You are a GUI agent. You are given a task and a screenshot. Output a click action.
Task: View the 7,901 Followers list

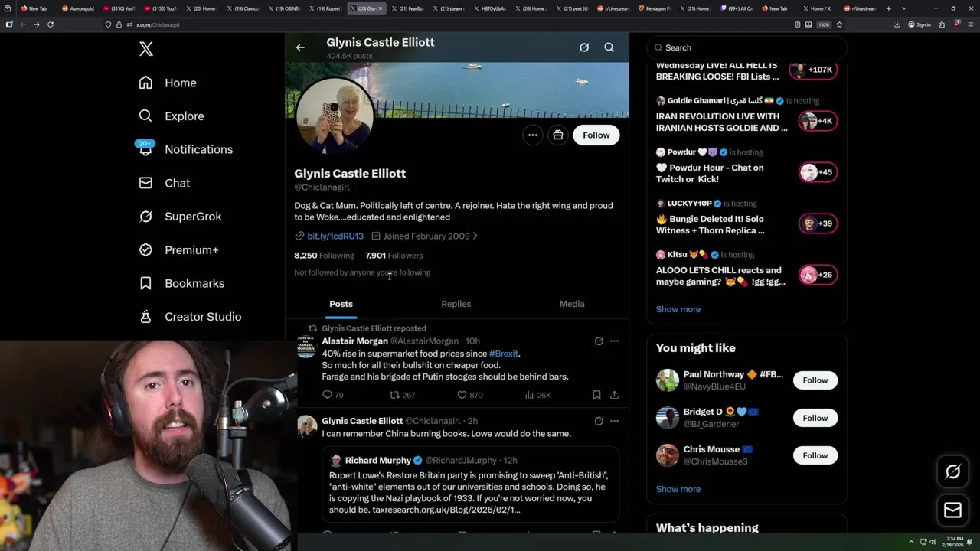point(394,256)
